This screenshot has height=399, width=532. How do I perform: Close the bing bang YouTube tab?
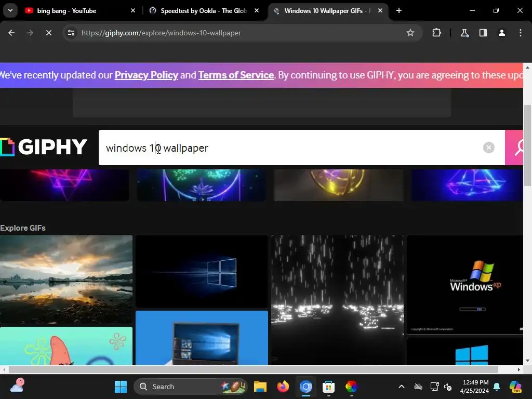tap(133, 10)
